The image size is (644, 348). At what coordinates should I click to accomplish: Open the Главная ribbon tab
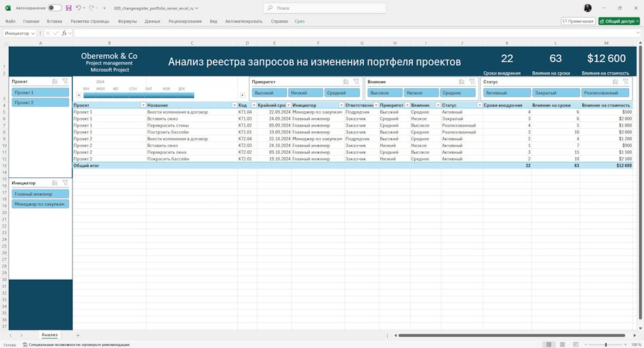[x=31, y=21]
